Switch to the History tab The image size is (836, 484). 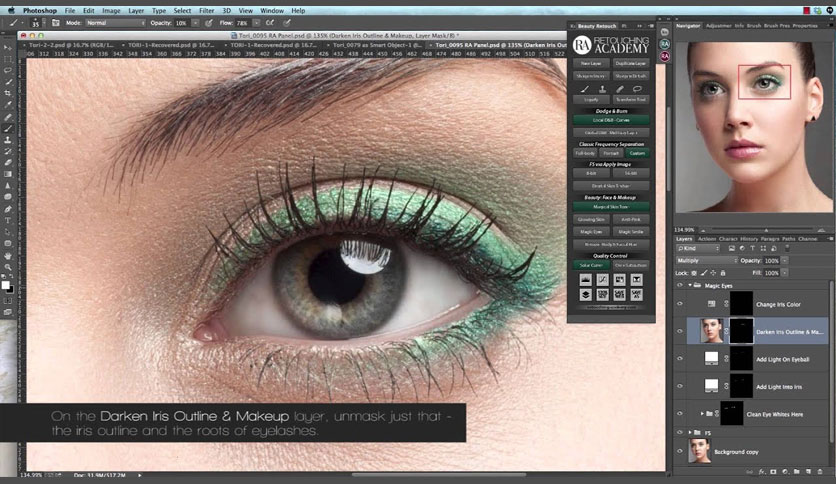(749, 239)
